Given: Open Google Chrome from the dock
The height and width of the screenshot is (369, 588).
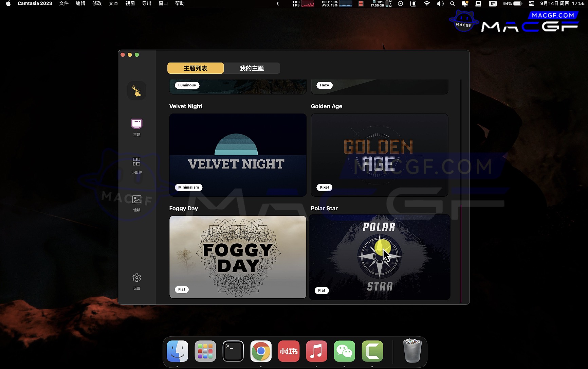Looking at the screenshot, I should 261,351.
